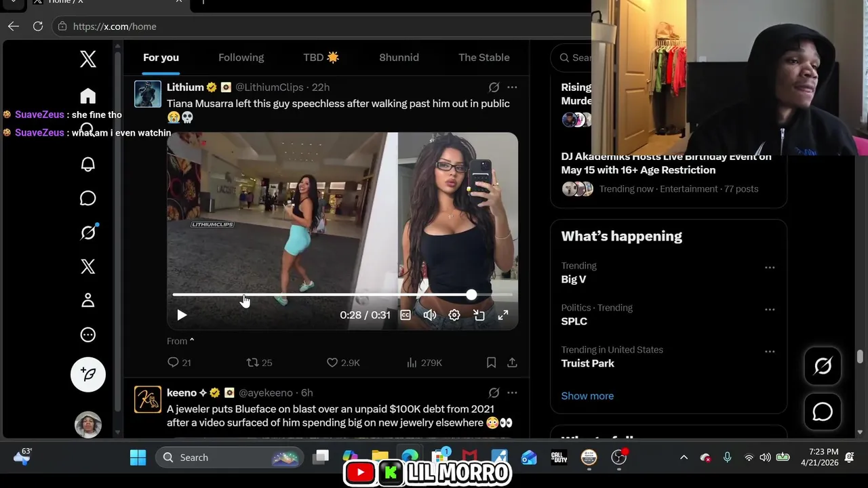
Task: Open the TBD list tab
Action: click(x=321, y=58)
